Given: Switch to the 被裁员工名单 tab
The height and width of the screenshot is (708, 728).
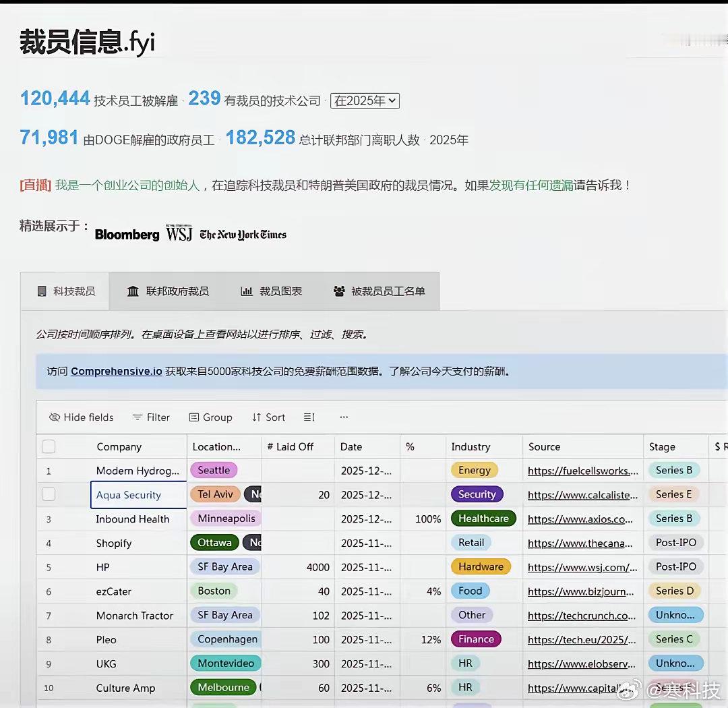Looking at the screenshot, I should pyautogui.click(x=380, y=291).
